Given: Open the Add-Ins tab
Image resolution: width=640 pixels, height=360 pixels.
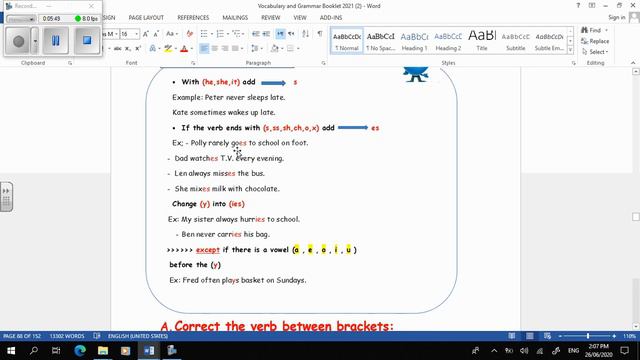Looking at the screenshot, I should pyautogui.click(x=331, y=18).
